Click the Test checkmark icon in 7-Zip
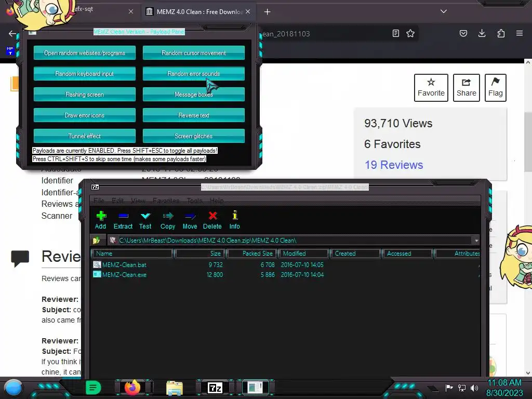 click(145, 220)
